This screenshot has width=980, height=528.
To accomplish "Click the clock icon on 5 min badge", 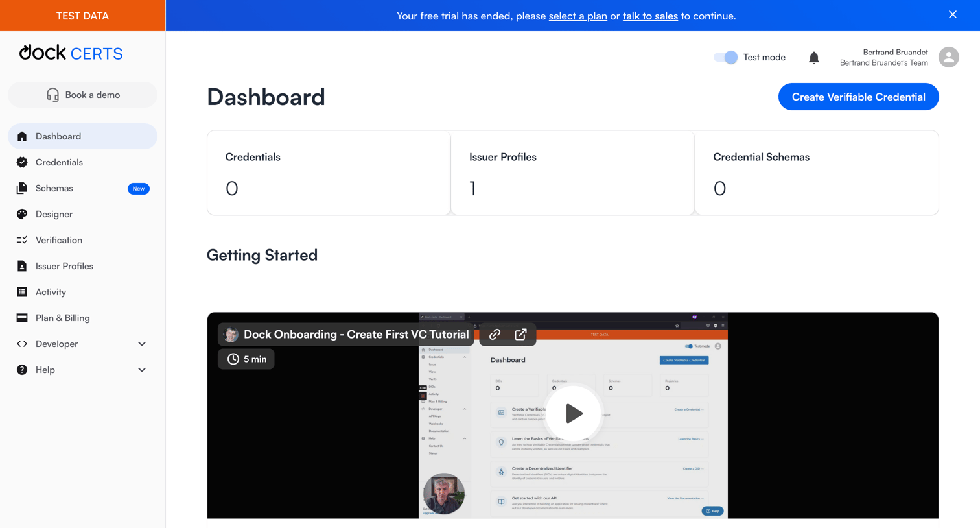I will click(233, 359).
